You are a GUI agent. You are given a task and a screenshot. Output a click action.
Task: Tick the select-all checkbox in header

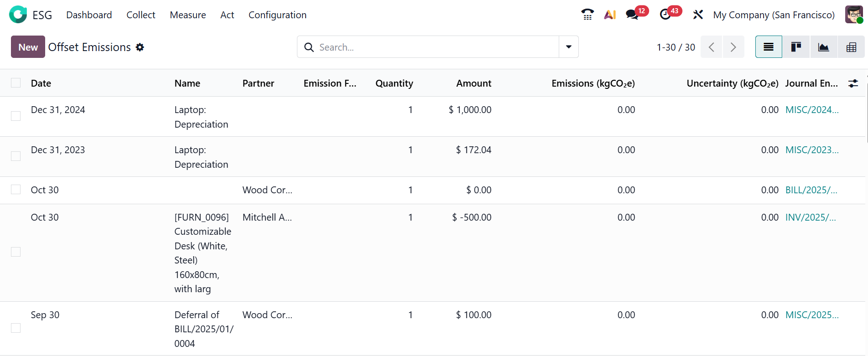(16, 83)
